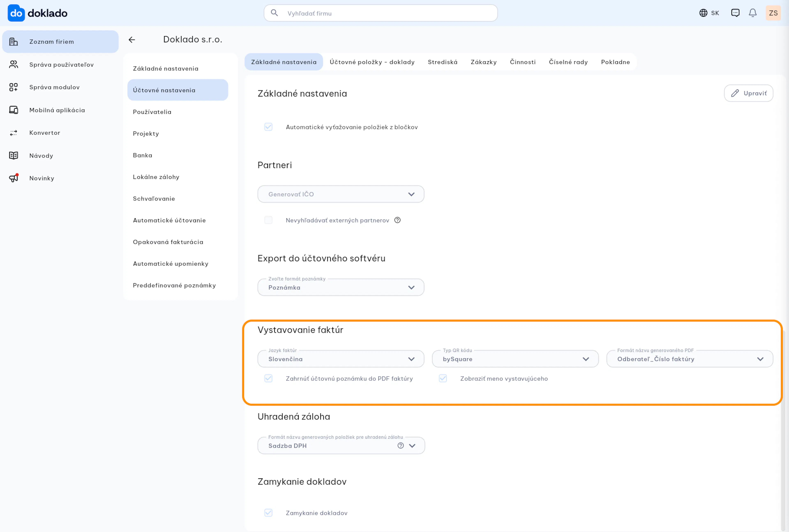Image resolution: width=789 pixels, height=532 pixels.
Task: Toggle Nevyhľadávať externých partnerov checkbox
Action: pos(268,220)
